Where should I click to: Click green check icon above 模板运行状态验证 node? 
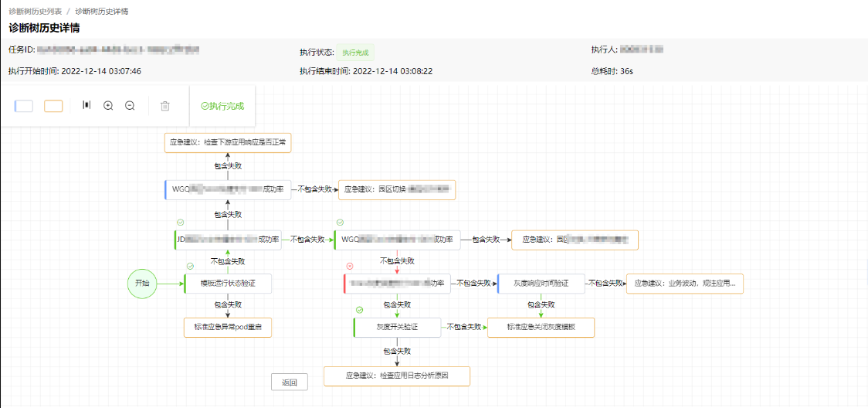(x=191, y=267)
